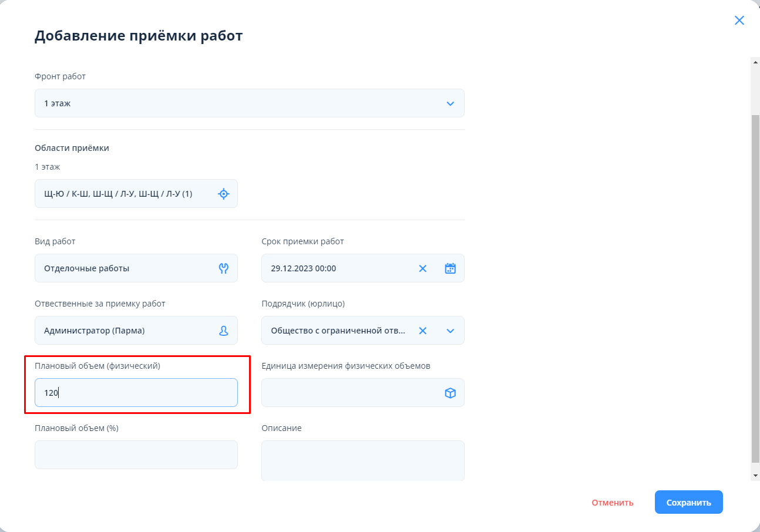This screenshot has height=532, width=760.
Task: Focus the Плановый объем (%) input field
Action: [136, 455]
